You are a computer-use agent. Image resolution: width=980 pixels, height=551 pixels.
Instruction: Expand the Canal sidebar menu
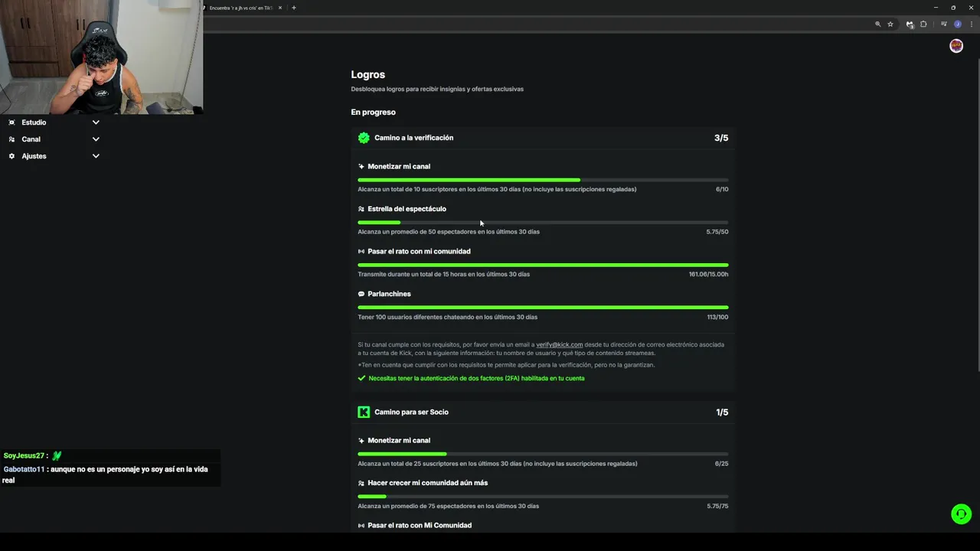tap(96, 139)
